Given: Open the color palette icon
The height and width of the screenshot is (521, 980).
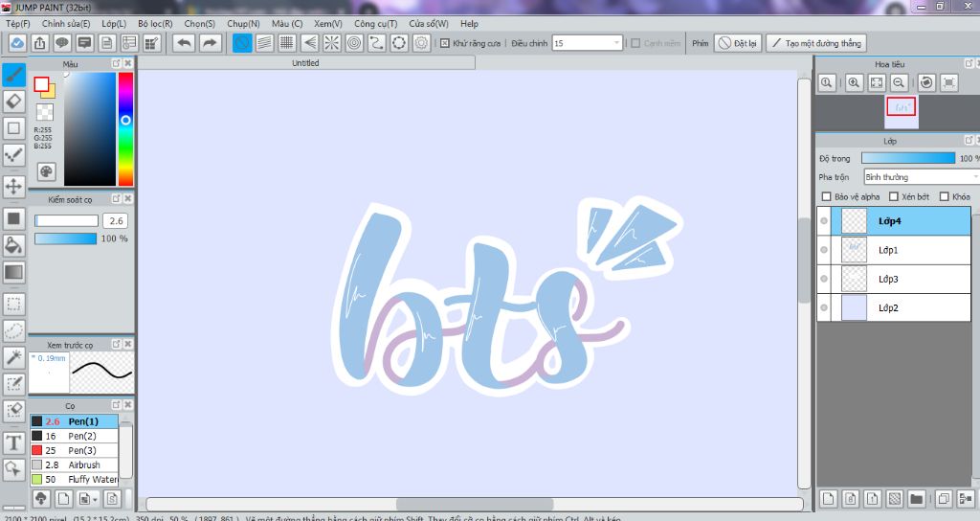Looking at the screenshot, I should (x=46, y=171).
